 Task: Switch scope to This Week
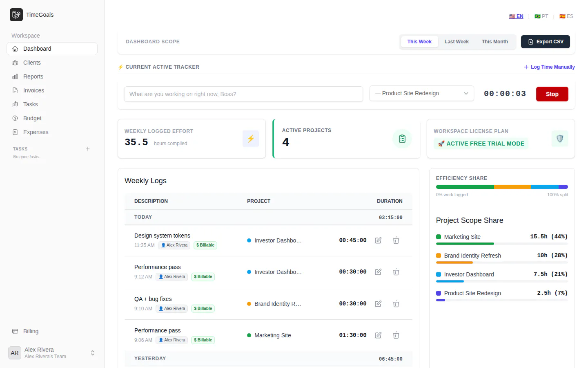[x=419, y=42]
